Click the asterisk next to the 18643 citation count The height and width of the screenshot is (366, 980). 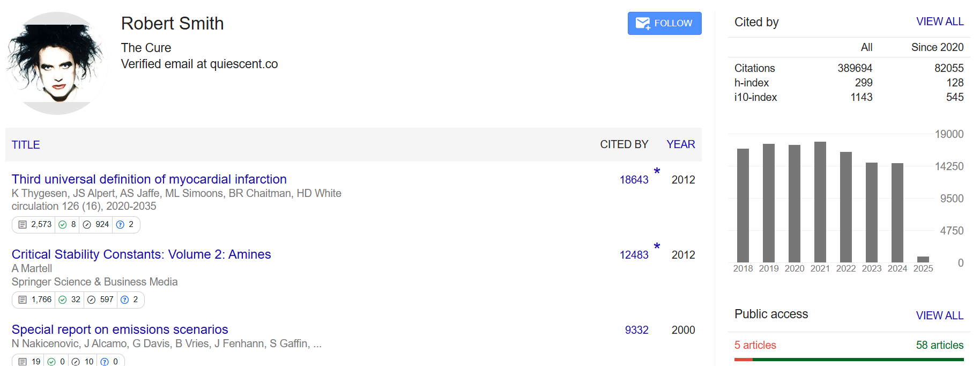click(x=657, y=171)
